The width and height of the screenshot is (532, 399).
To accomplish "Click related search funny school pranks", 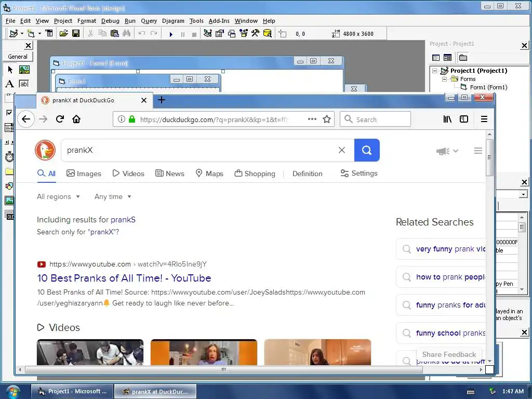I will 441,333.
